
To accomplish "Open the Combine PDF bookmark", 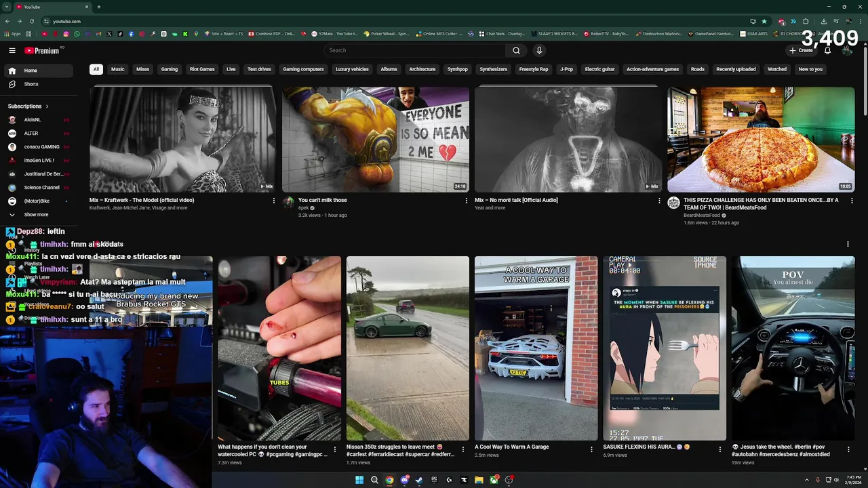I will [272, 33].
